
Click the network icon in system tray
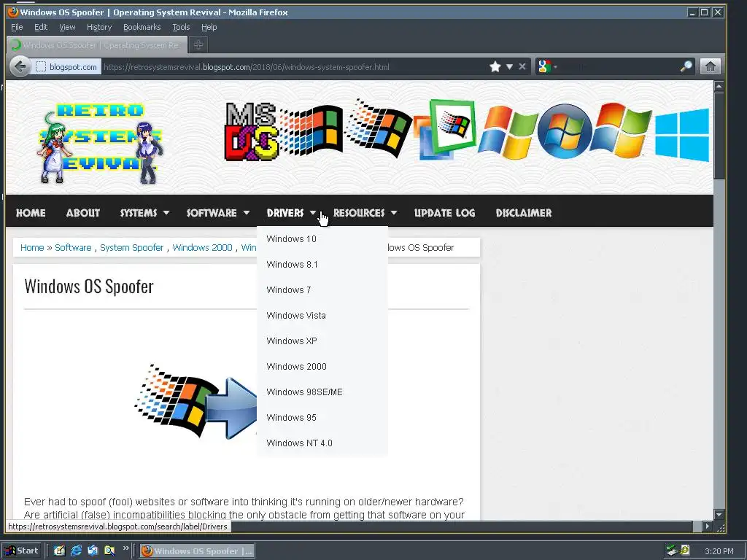(672, 551)
